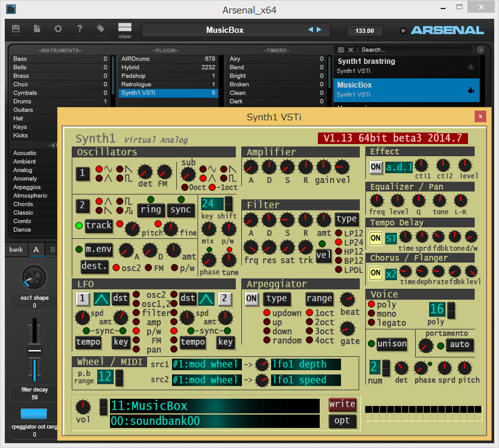Screen dimensions: 499x448
Task: Click the ARSENAL logo
Action: 447,30
